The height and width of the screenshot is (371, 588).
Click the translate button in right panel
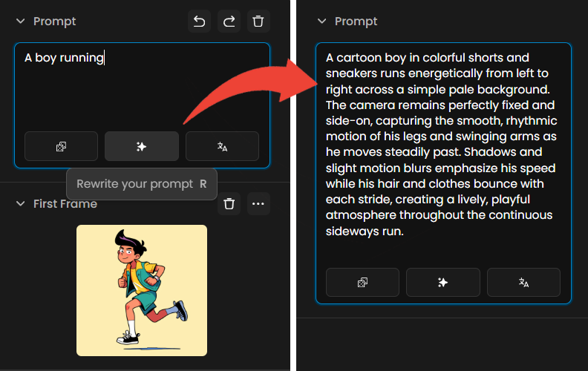click(524, 282)
